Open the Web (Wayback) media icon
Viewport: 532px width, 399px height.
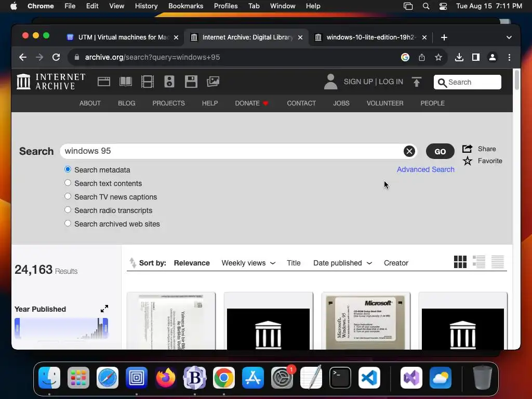click(104, 82)
